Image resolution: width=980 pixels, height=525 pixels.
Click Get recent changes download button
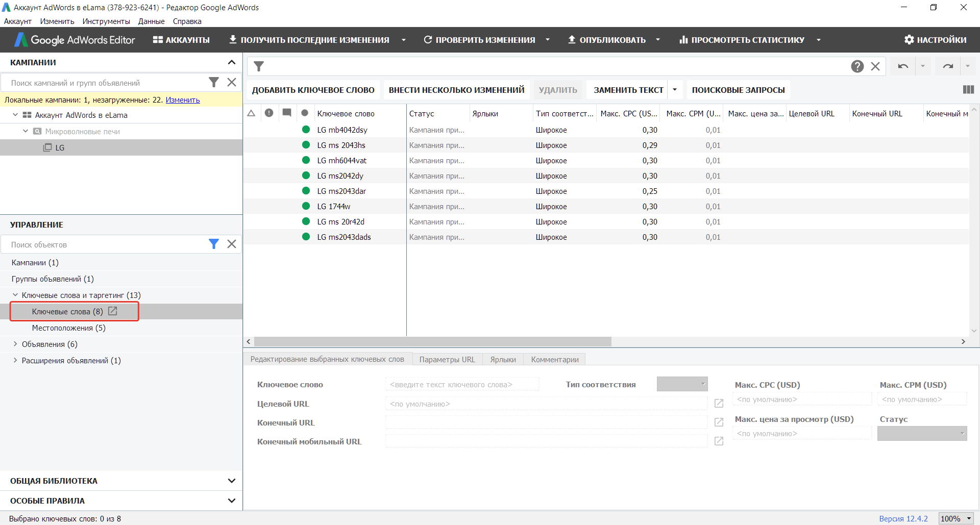[309, 40]
